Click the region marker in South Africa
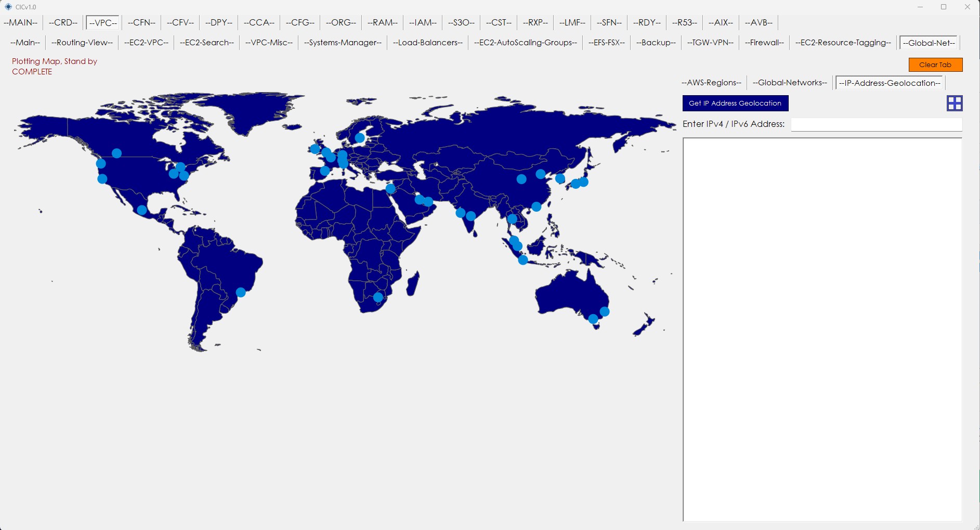The height and width of the screenshot is (530, 980). 378,298
